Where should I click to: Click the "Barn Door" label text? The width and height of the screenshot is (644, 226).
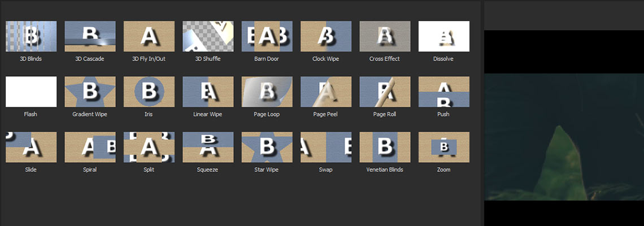267,59
